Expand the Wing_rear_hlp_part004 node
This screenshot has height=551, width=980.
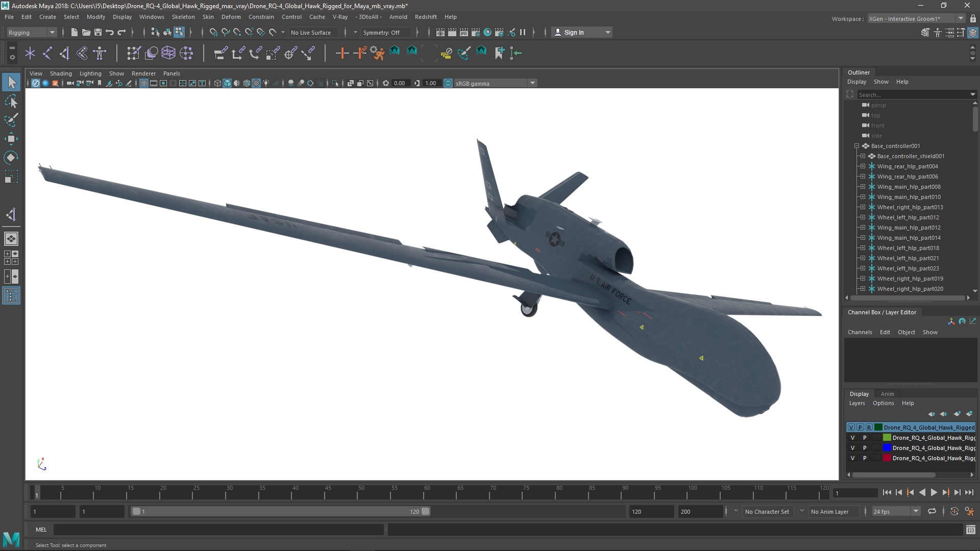click(863, 166)
